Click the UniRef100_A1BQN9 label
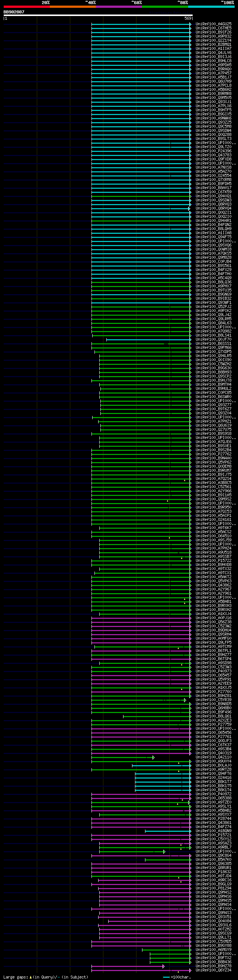 click(x=213, y=831)
